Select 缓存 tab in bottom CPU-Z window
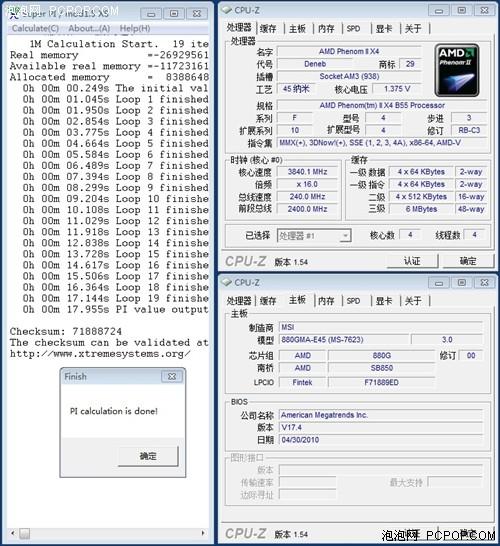Image resolution: width=500 pixels, height=546 pixels. coord(268,301)
